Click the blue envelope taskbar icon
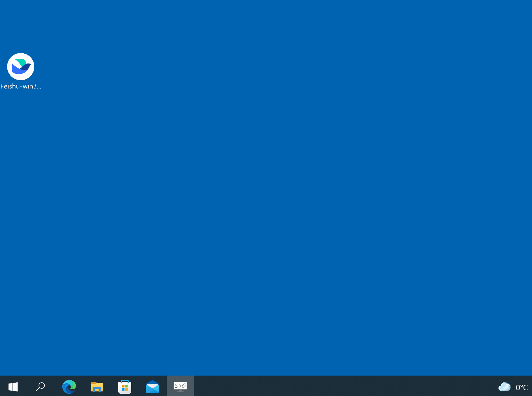 [x=153, y=386]
